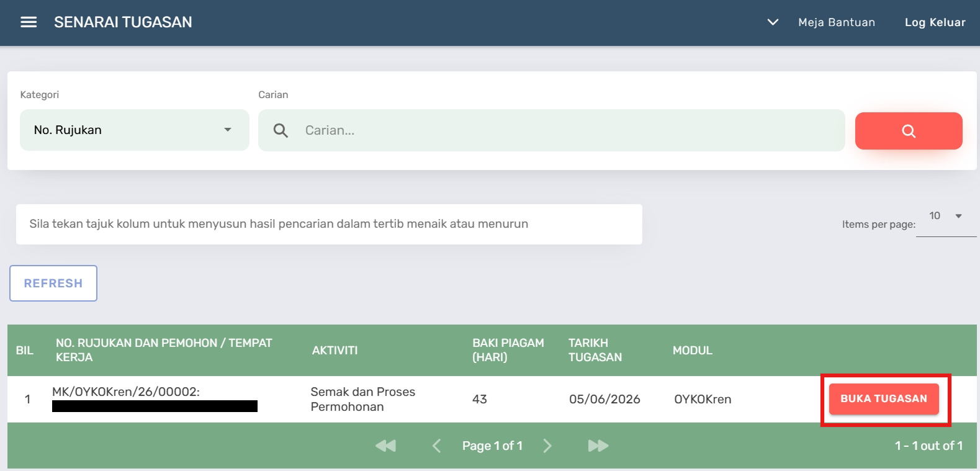Expand the chevron dropdown beside Meja Bantuan

click(773, 22)
